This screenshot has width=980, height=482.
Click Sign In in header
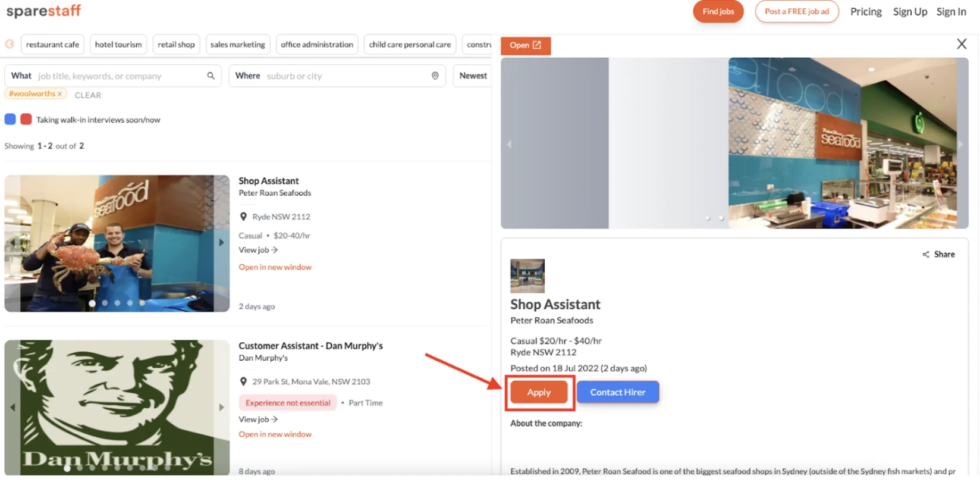coord(951,11)
